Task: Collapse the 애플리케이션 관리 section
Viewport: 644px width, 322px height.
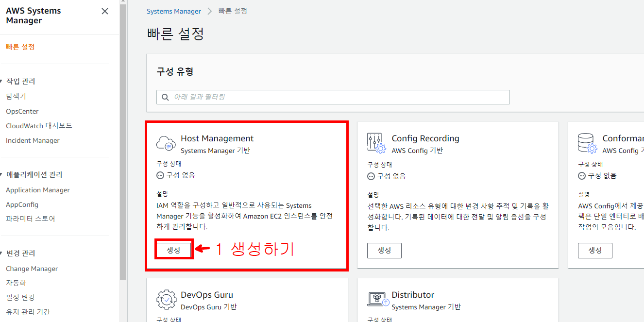Action: (2, 174)
